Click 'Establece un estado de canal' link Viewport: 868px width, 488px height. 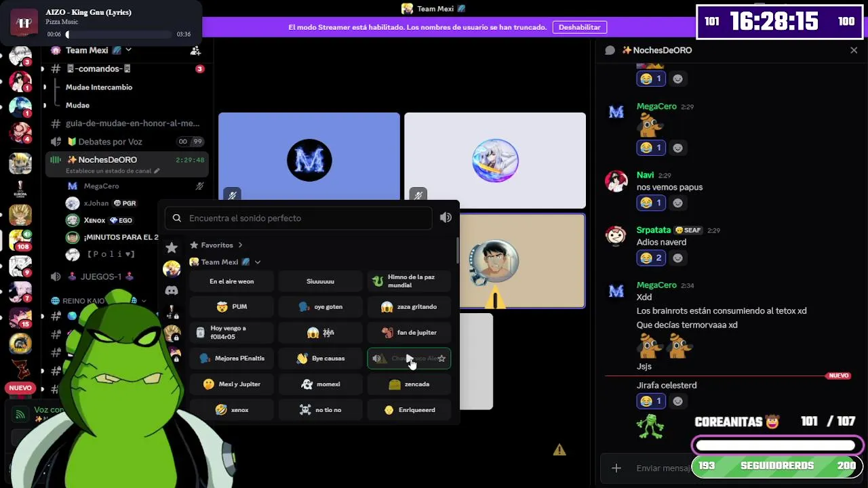(x=108, y=171)
